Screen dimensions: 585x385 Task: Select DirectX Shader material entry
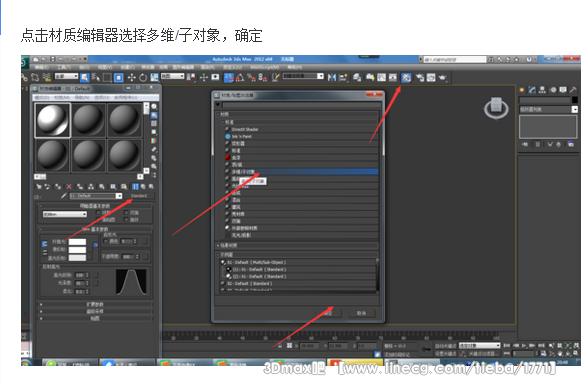click(x=301, y=129)
